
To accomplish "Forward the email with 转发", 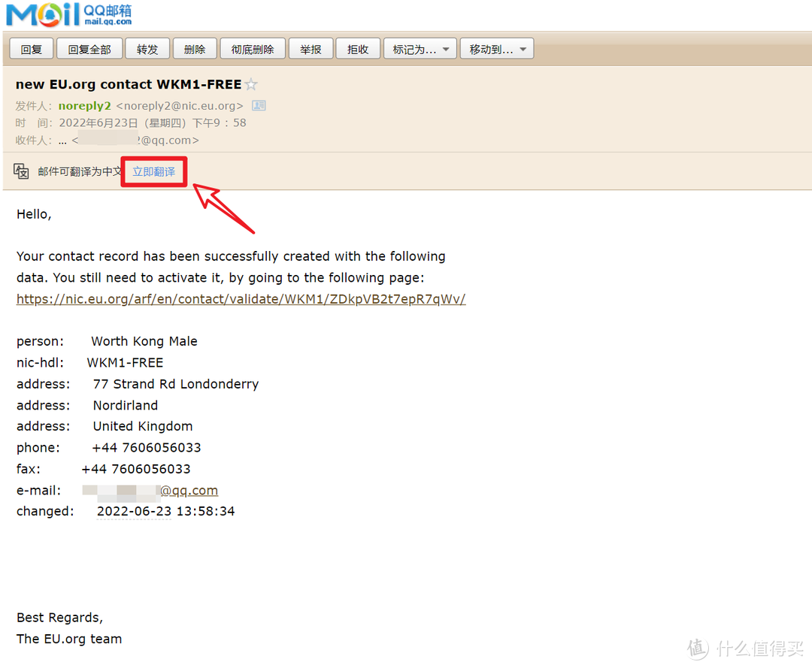I will point(147,50).
